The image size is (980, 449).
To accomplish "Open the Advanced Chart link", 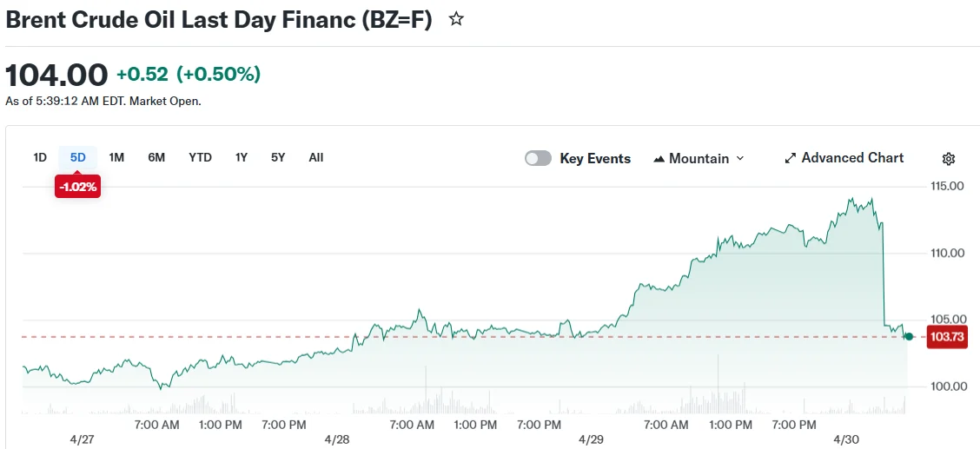I will tap(852, 157).
